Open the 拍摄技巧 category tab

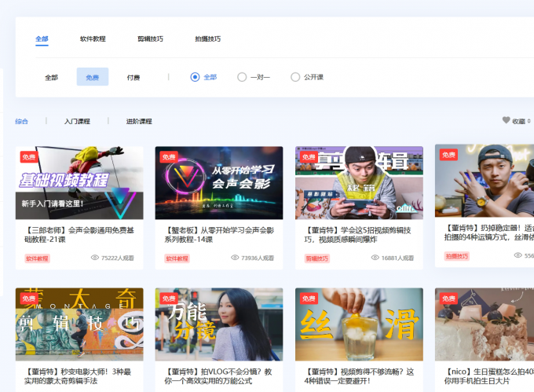tap(207, 38)
